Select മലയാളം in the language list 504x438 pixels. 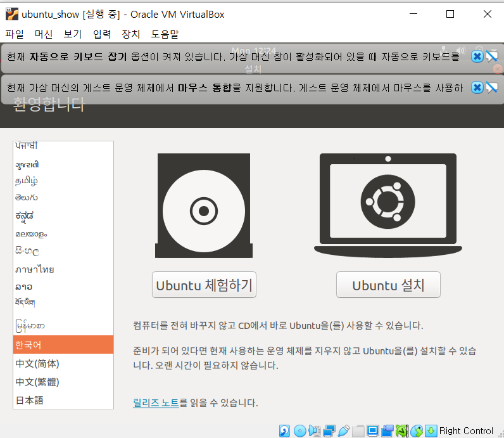63,234
